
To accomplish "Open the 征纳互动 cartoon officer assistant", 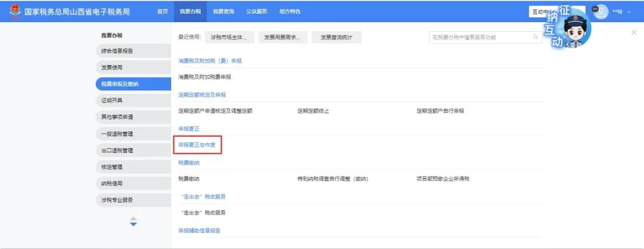I will [x=563, y=27].
